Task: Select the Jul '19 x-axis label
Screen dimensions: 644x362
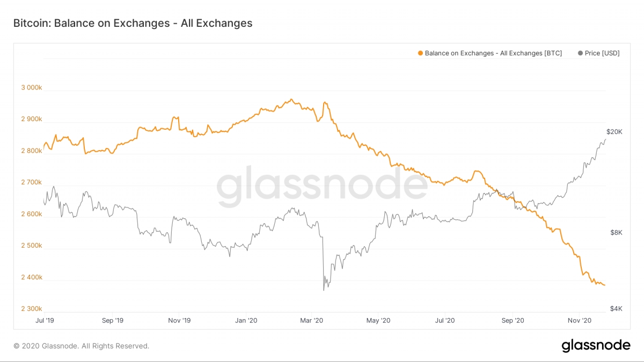Action: pos(43,320)
